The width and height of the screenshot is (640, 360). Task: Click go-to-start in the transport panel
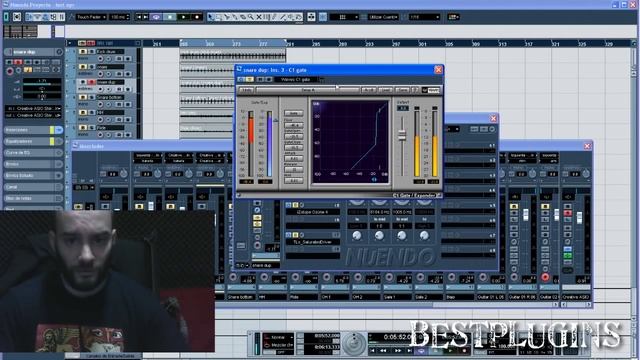[x=372, y=351]
